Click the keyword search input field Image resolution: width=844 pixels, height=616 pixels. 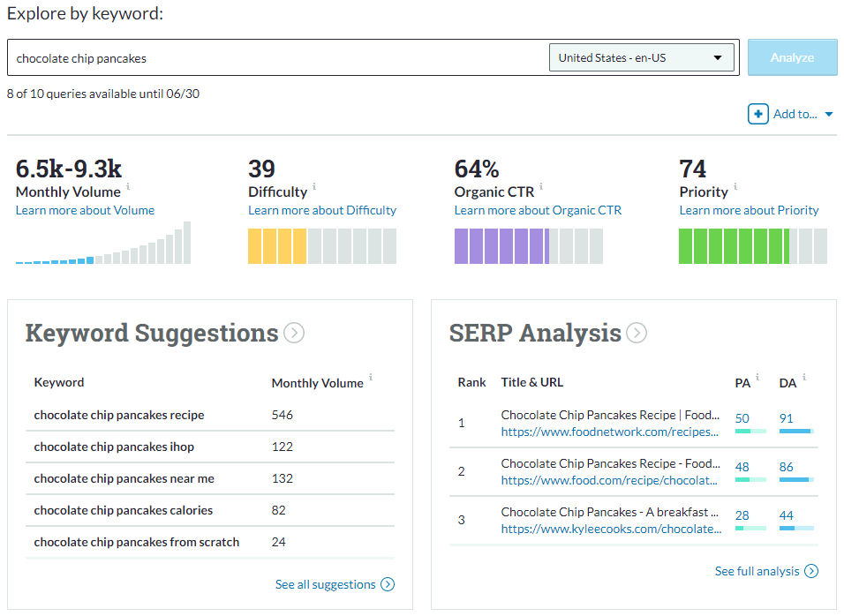[x=274, y=58]
